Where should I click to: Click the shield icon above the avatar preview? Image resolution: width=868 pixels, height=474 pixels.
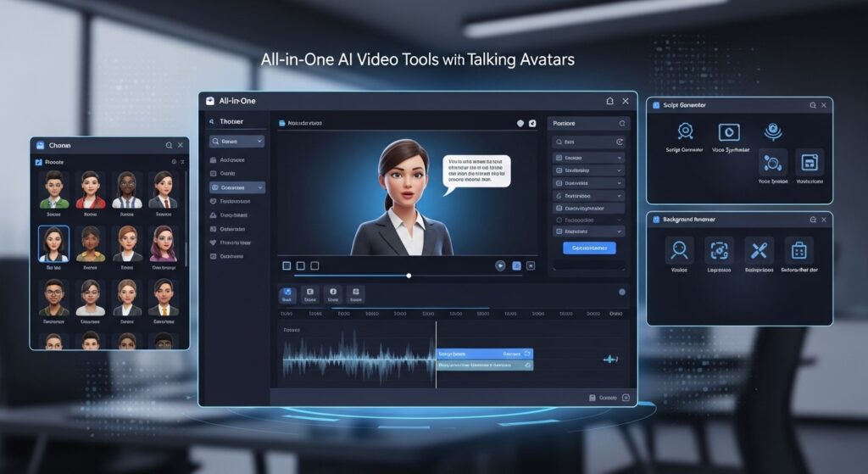[520, 124]
